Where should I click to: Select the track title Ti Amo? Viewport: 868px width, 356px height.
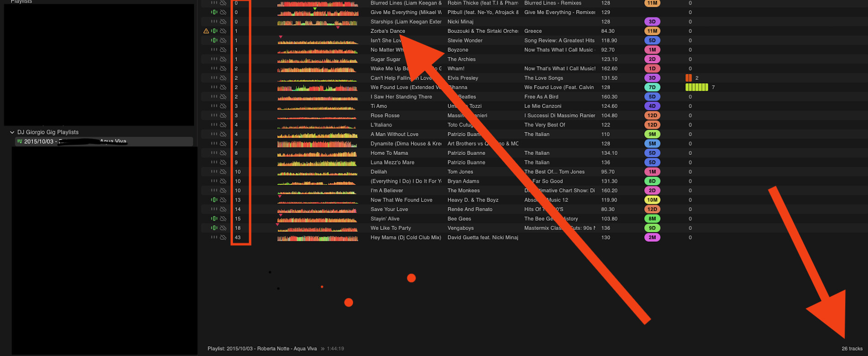point(379,106)
